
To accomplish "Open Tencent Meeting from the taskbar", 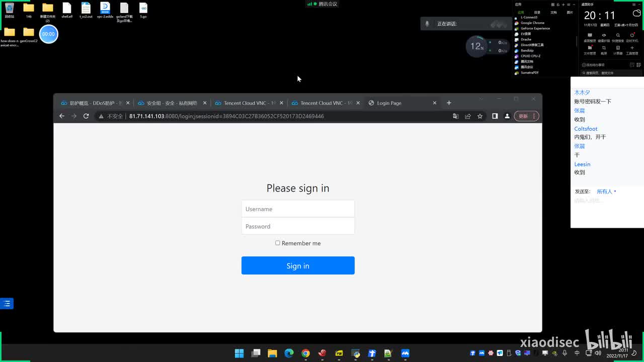I will click(x=405, y=353).
